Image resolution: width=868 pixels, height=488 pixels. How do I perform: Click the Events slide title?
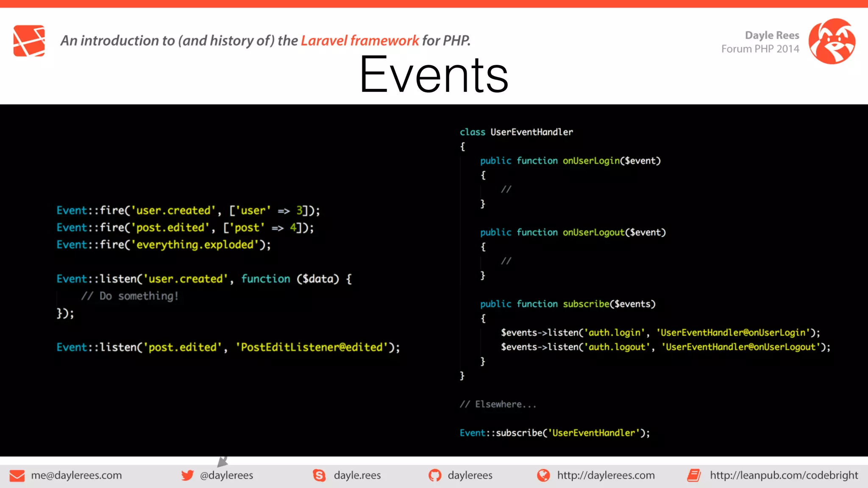[434, 75]
